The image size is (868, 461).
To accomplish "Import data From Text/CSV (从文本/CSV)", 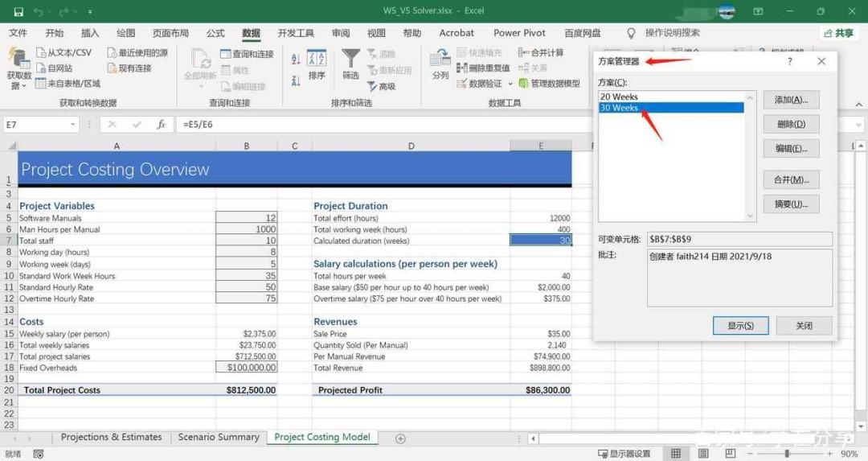I will [x=63, y=52].
